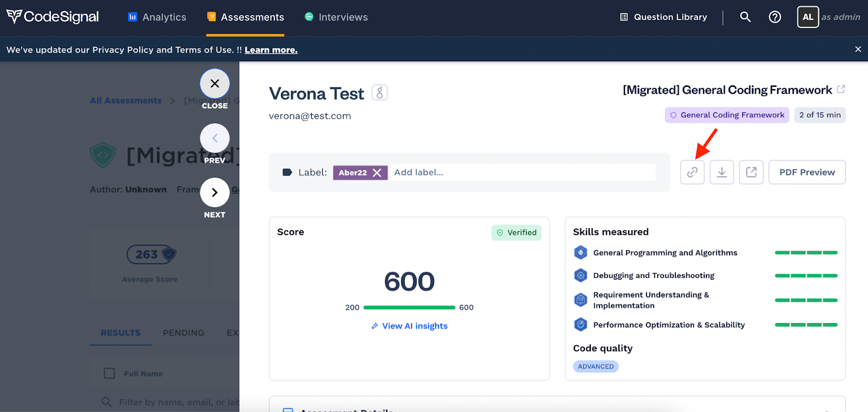Screen dimensions: 868x412
Task: Select the RESULTS tab in background
Action: point(120,333)
